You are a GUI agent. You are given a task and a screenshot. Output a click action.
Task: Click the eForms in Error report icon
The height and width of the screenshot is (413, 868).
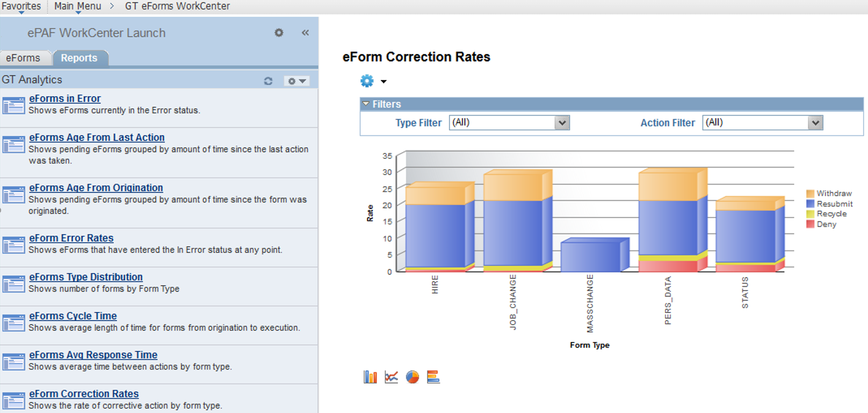(x=13, y=106)
